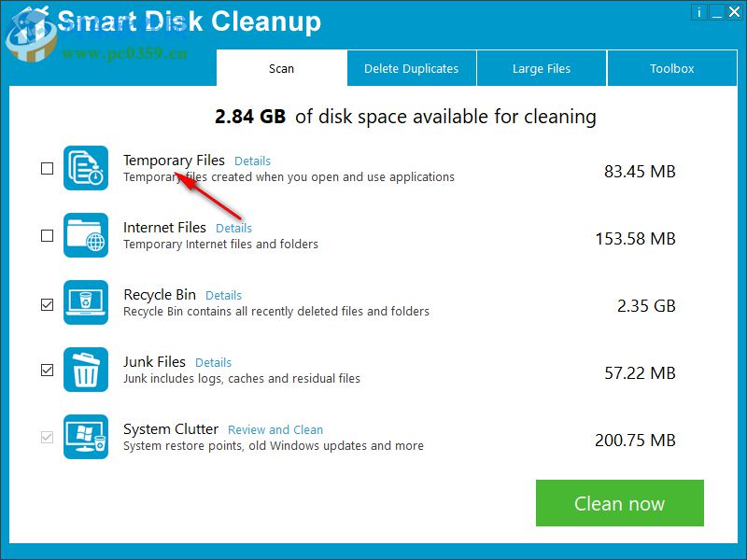Image resolution: width=747 pixels, height=560 pixels.
Task: Uncheck the Recycle Bin checkbox
Action: (x=46, y=303)
